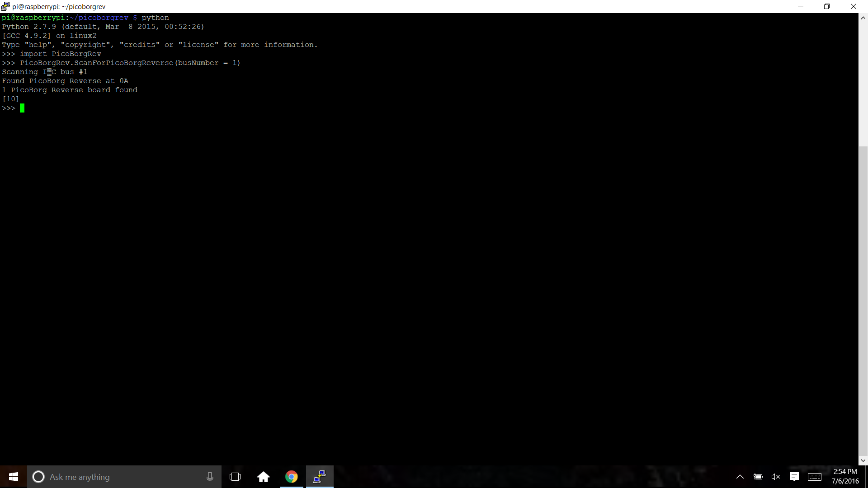Click the scrollbar down arrow
This screenshot has height=488, width=868.
tap(863, 460)
